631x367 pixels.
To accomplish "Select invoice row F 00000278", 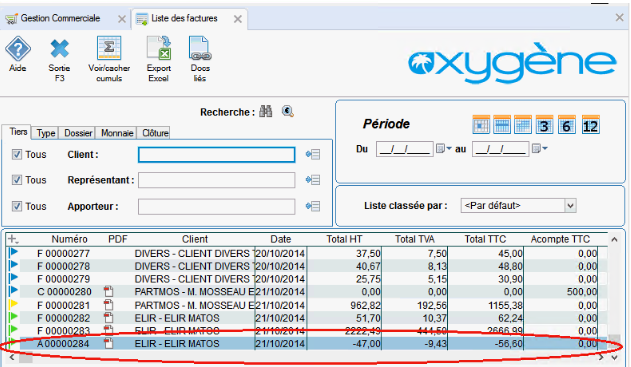I will (308, 266).
